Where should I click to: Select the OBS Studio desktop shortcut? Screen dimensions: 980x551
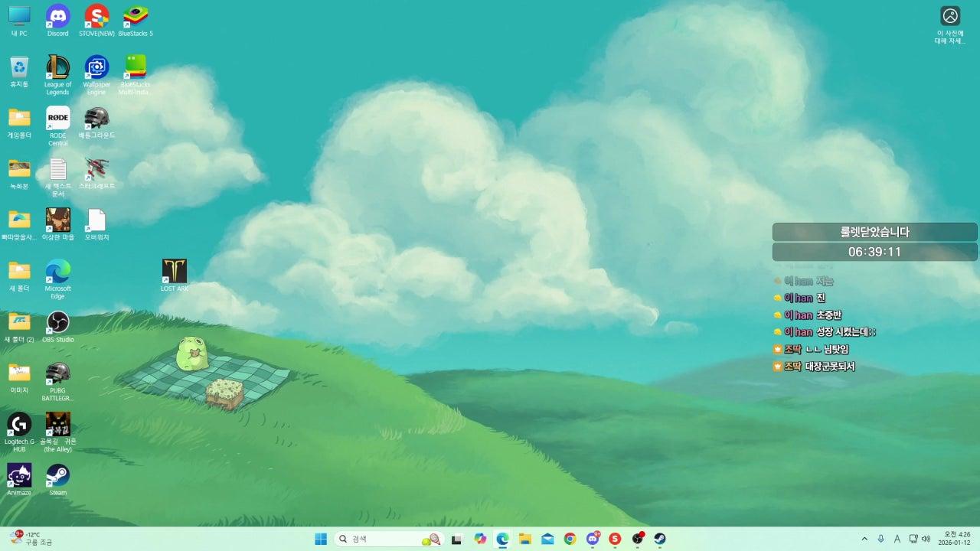(57, 323)
